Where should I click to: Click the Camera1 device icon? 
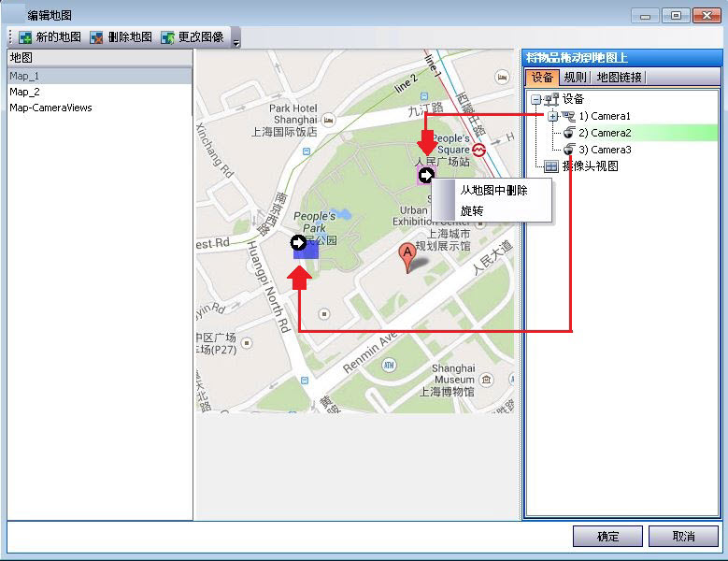point(568,116)
